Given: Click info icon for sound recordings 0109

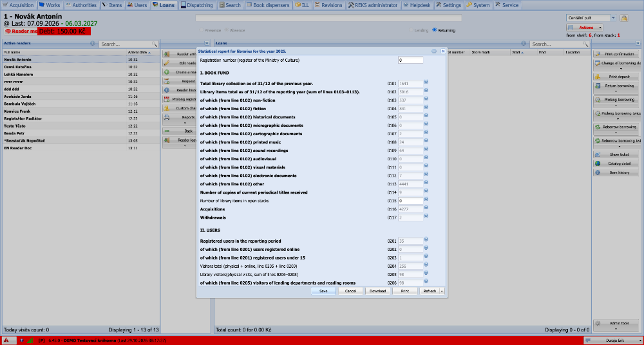Looking at the screenshot, I should click(x=426, y=149).
